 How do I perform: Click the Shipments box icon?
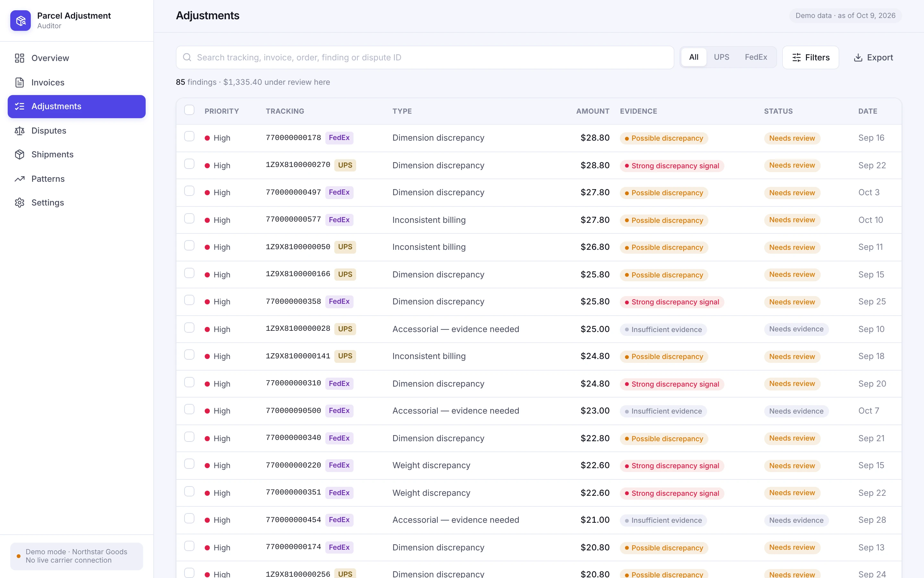(20, 154)
